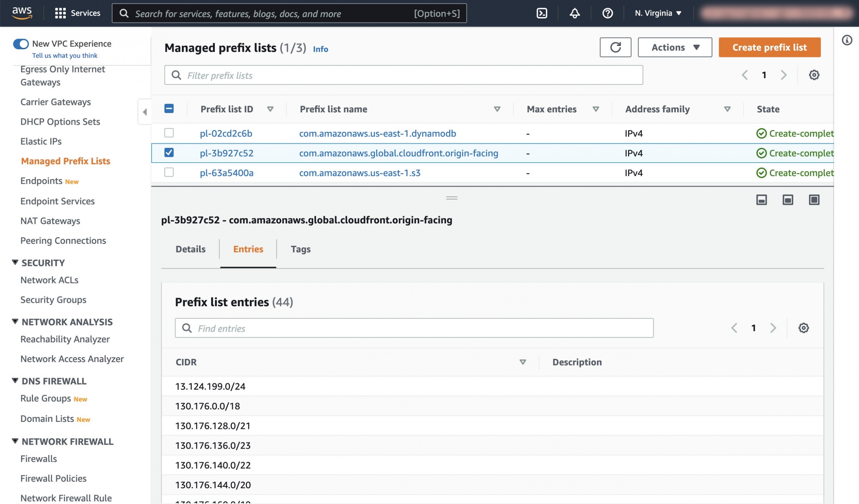Sort by Max entries column

click(x=596, y=109)
